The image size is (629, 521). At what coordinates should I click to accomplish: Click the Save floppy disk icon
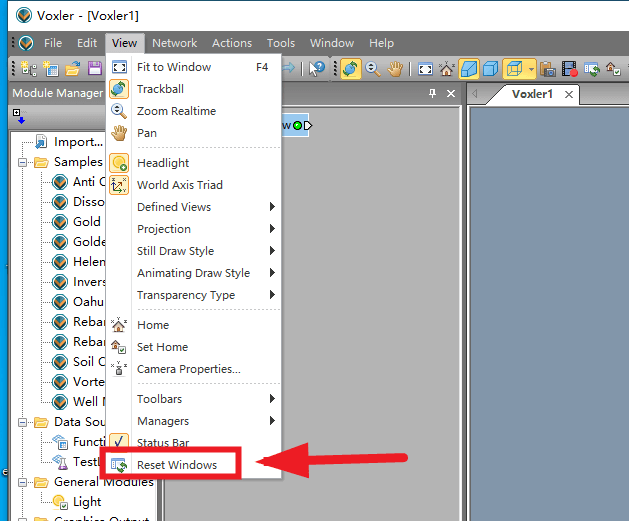[x=95, y=69]
